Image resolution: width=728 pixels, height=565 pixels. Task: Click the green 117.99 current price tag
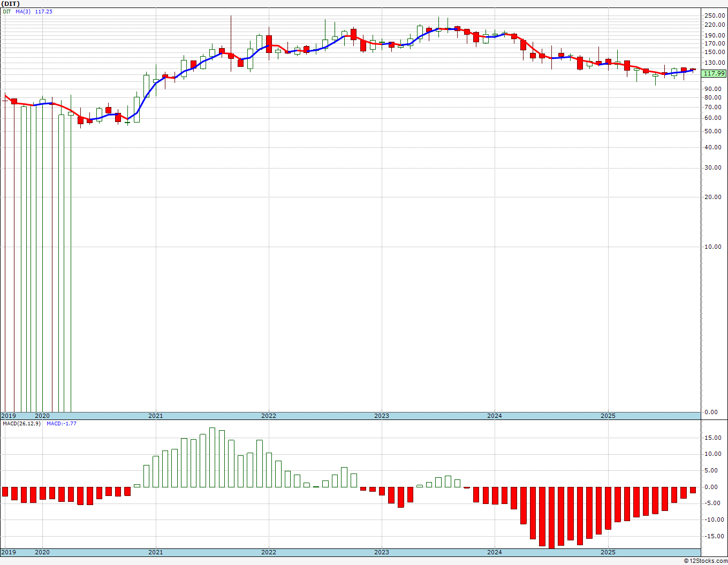(x=715, y=74)
